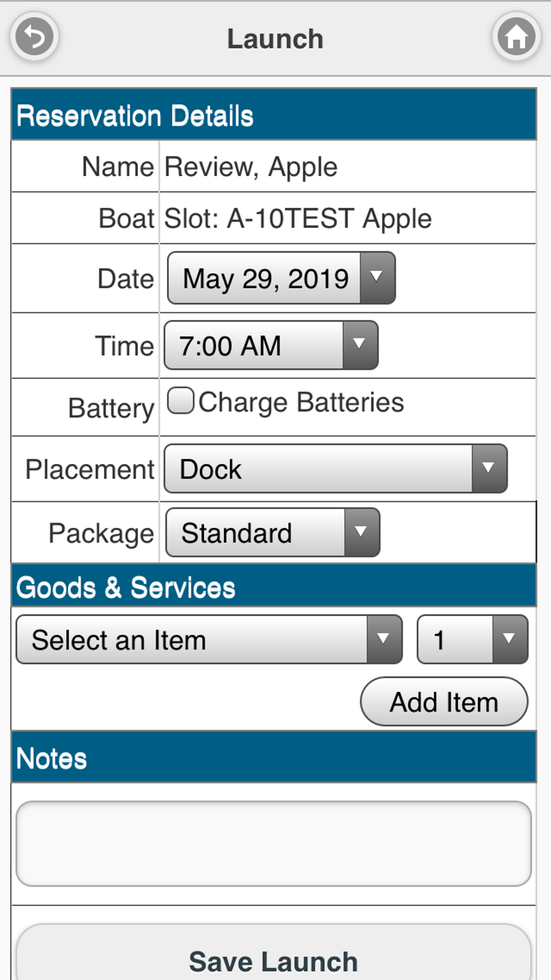
Task: Click the quantity dropdown arrow
Action: pyautogui.click(x=510, y=640)
